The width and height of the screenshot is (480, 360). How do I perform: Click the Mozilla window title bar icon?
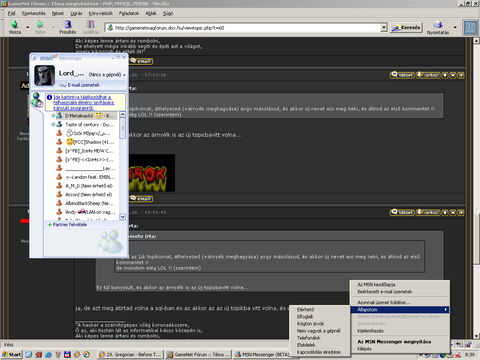(4, 4)
